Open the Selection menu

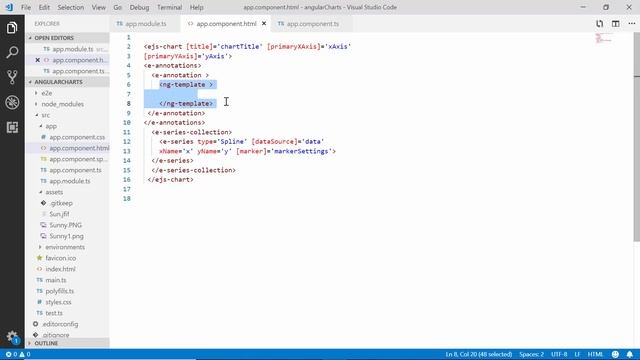[x=71, y=7]
